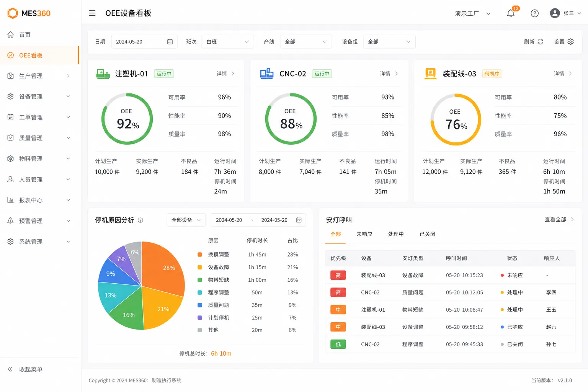588x392 pixels.
Task: Click the 设置 button
Action: click(564, 42)
